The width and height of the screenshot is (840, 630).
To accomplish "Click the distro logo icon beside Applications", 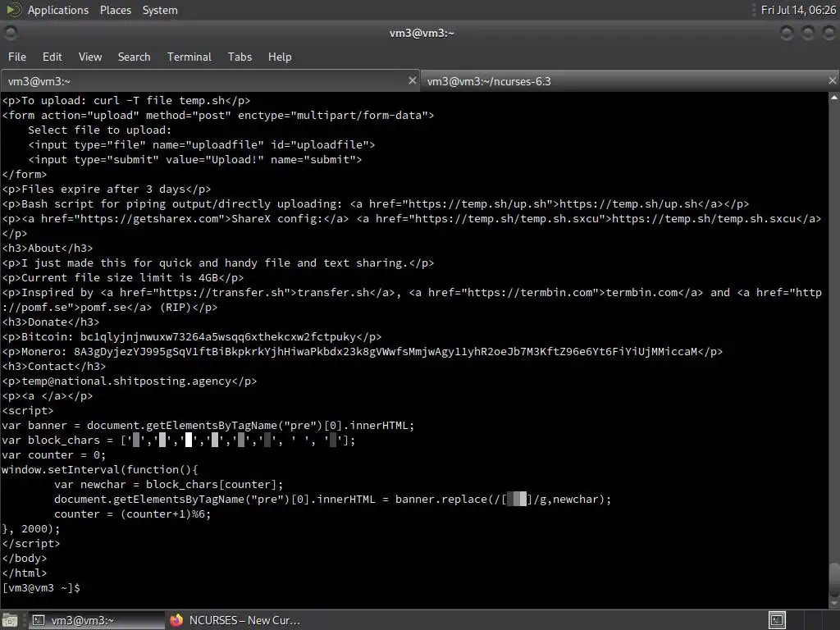I will coord(13,10).
